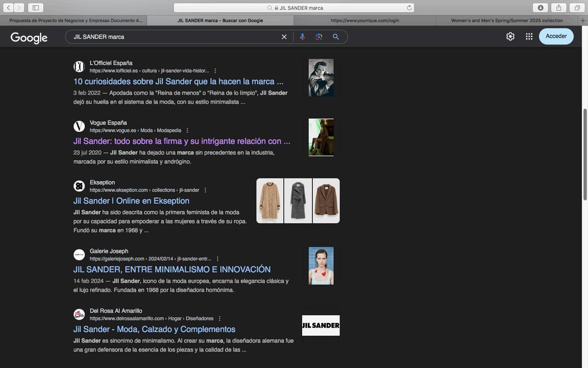Open 'Jil Sander - Moda, Calzado y Complementos'
Image resolution: width=588 pixels, height=368 pixels.
[x=154, y=329]
